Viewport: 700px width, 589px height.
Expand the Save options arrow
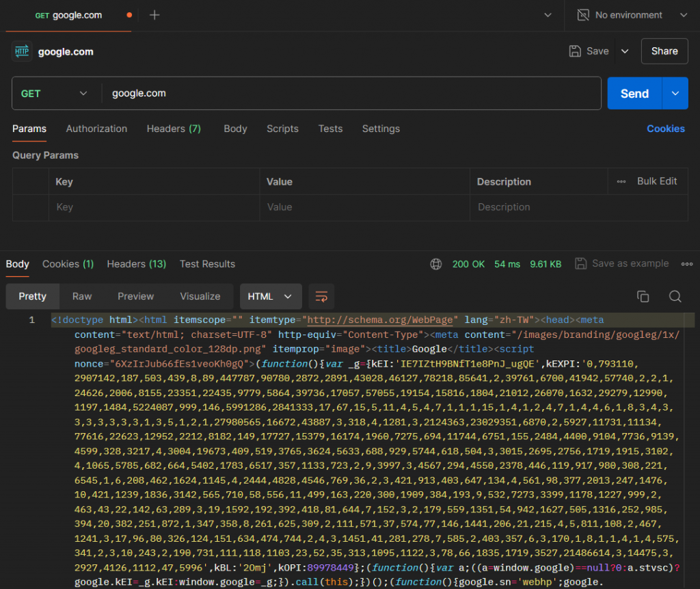click(x=625, y=51)
